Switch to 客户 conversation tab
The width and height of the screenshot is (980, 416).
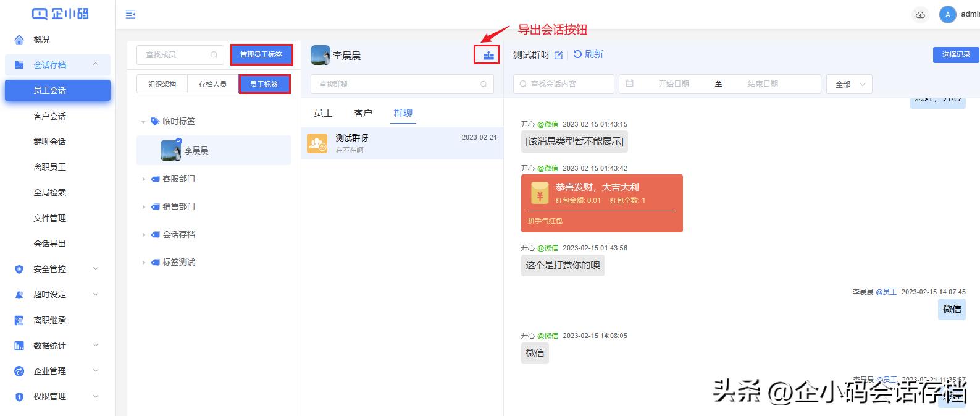click(x=363, y=112)
